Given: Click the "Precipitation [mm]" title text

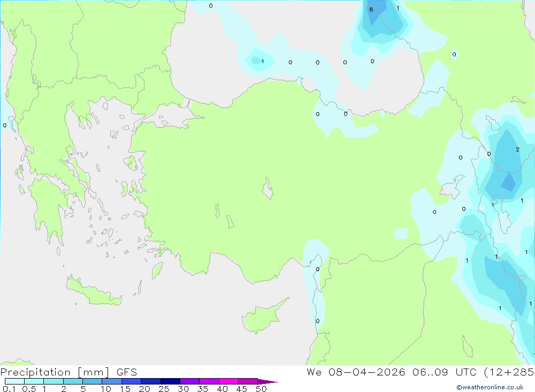Looking at the screenshot, I should [x=55, y=372].
